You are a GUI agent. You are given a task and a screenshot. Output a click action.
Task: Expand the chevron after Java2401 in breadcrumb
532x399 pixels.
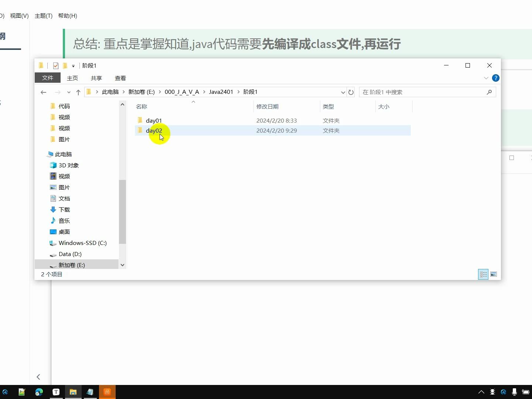pos(238,92)
